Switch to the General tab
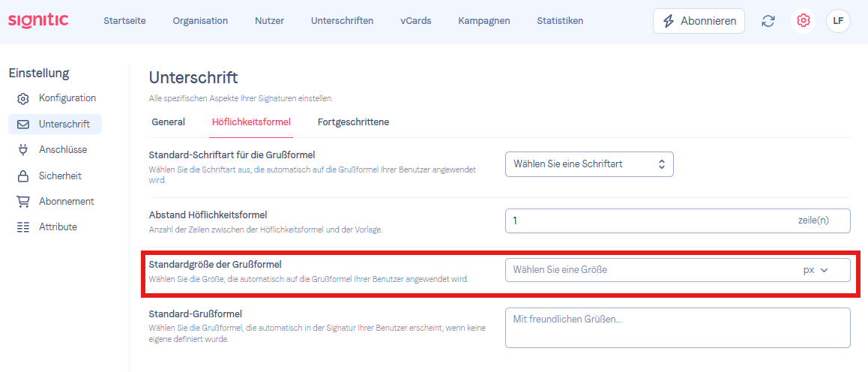Image resolution: width=868 pixels, height=372 pixels. click(169, 121)
